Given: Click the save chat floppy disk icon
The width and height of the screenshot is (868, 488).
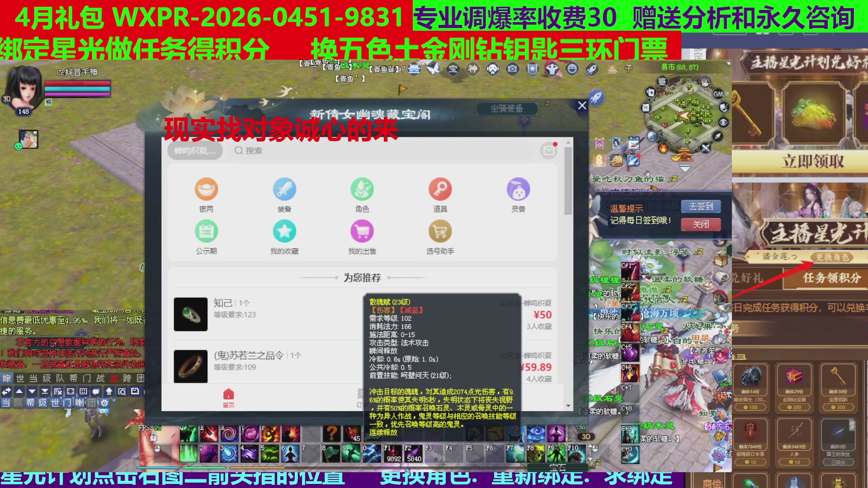Looking at the screenshot, I should [x=135, y=391].
